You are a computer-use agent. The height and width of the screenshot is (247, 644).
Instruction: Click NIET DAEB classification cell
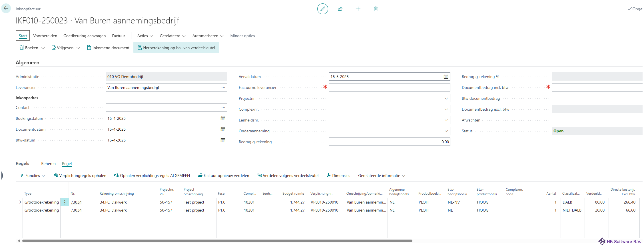[x=572, y=210]
